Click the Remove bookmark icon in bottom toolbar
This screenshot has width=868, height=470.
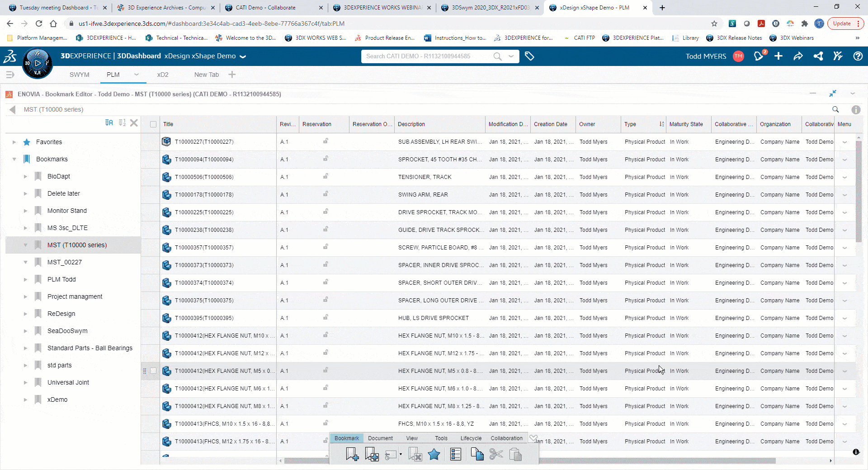[415, 454]
